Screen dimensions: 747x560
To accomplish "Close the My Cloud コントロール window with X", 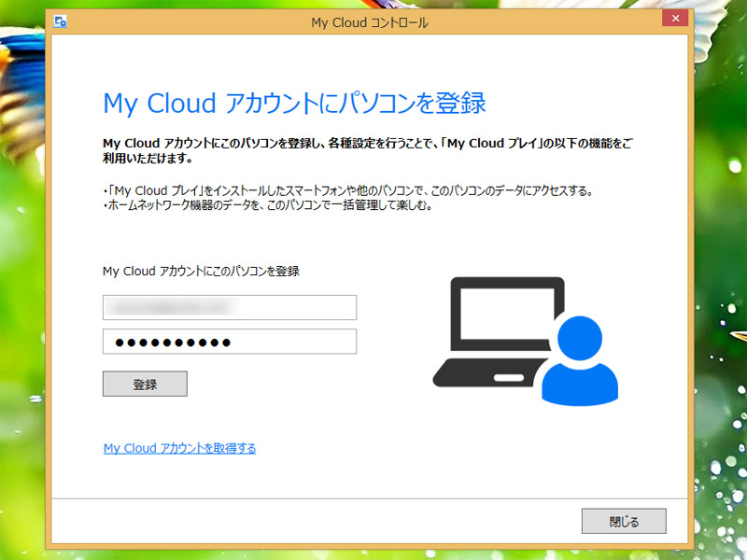I will coord(674,20).
